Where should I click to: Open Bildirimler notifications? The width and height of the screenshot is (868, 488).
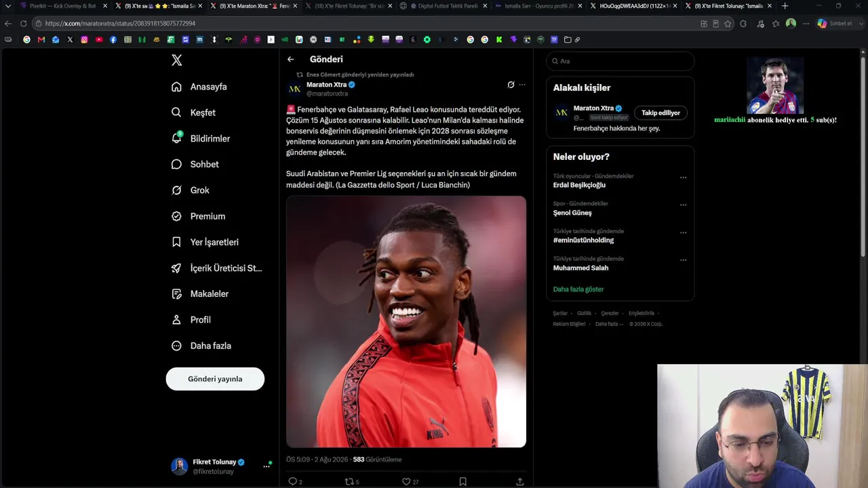[201, 138]
